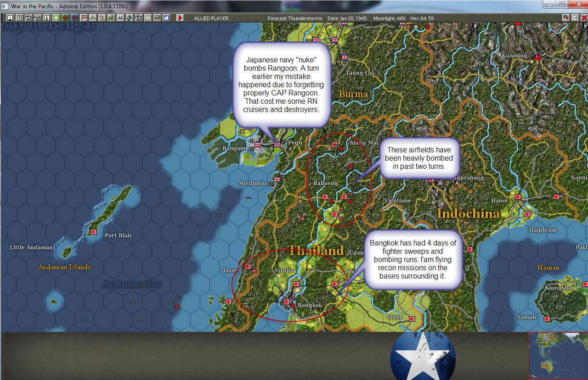Screen dimensions: 588x380
Task: Click the 'Hex: 64 59' status text
Action: coord(422,18)
